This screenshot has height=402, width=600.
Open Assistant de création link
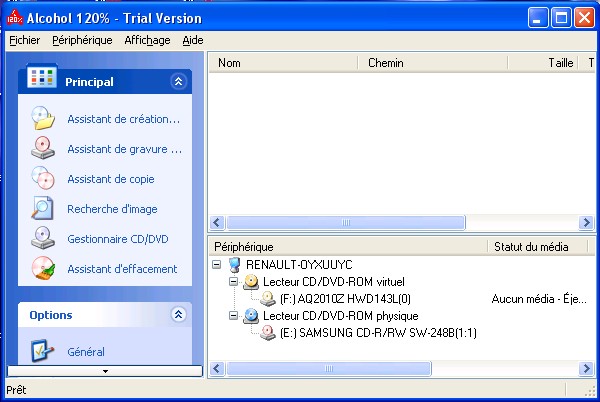pos(124,119)
